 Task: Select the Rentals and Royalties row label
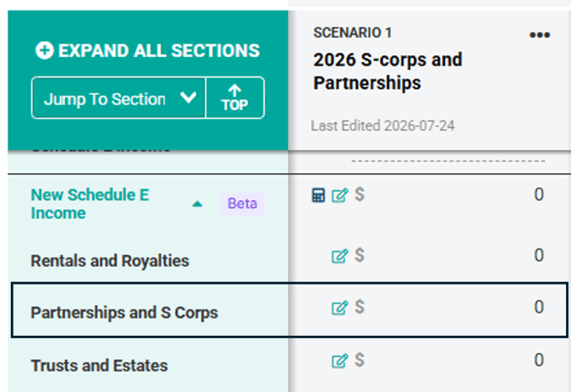click(110, 261)
